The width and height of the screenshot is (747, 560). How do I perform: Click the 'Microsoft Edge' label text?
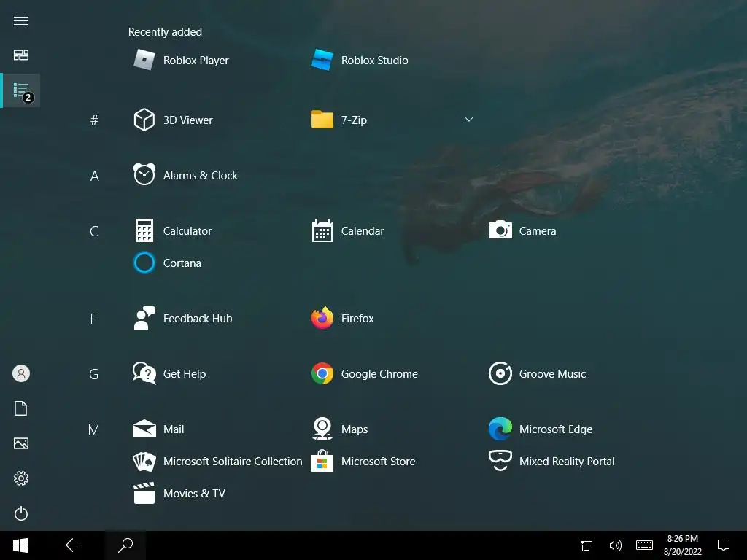click(555, 429)
